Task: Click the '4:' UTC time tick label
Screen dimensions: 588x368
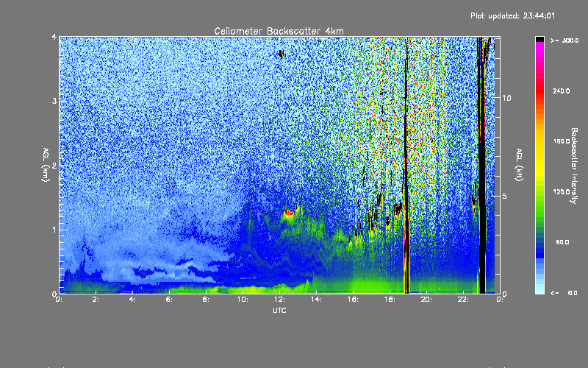Action: [132, 300]
